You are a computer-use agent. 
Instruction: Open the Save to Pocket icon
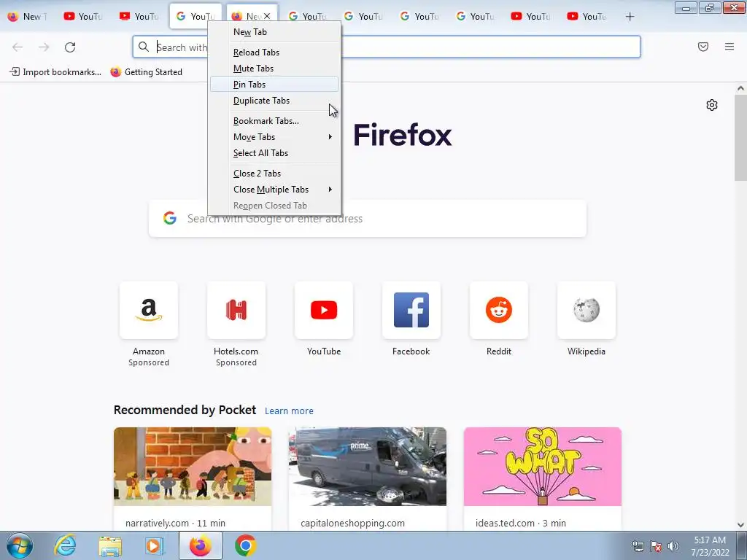(703, 47)
